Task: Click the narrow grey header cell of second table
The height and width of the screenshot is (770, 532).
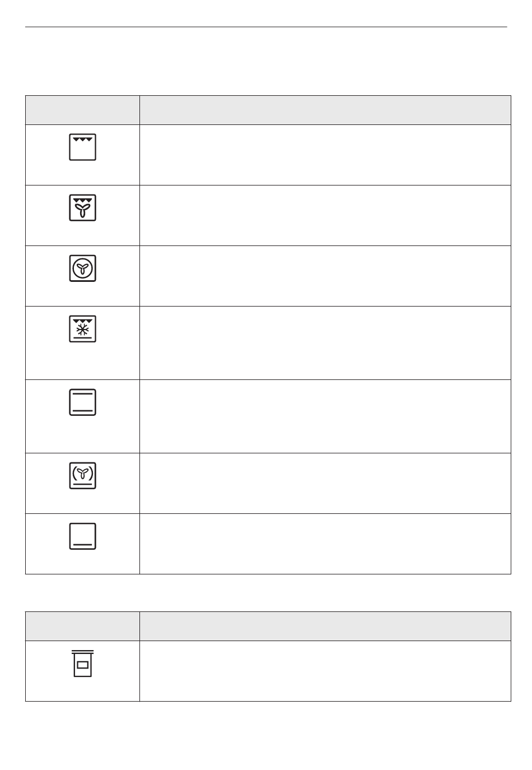Action: (x=82, y=626)
